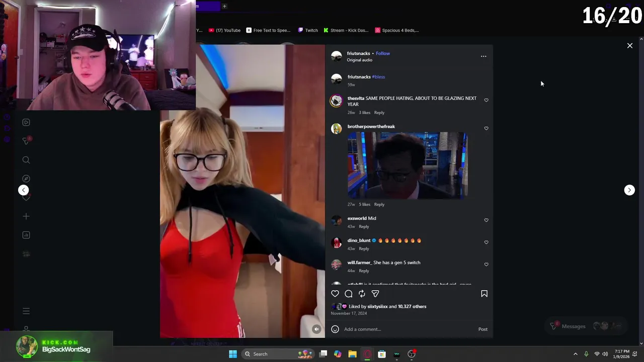The image size is (644, 362).
Task: Like exsworld's comment heart
Action: [x=486, y=220]
